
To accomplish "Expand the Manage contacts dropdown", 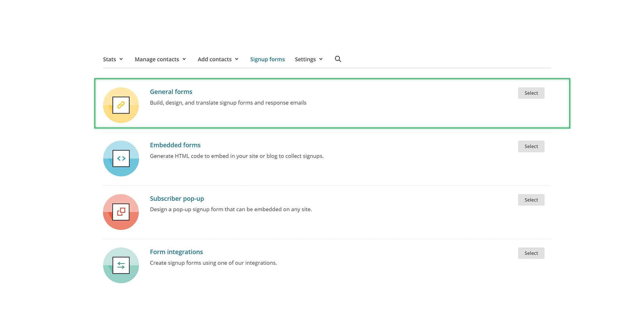I will [x=160, y=59].
